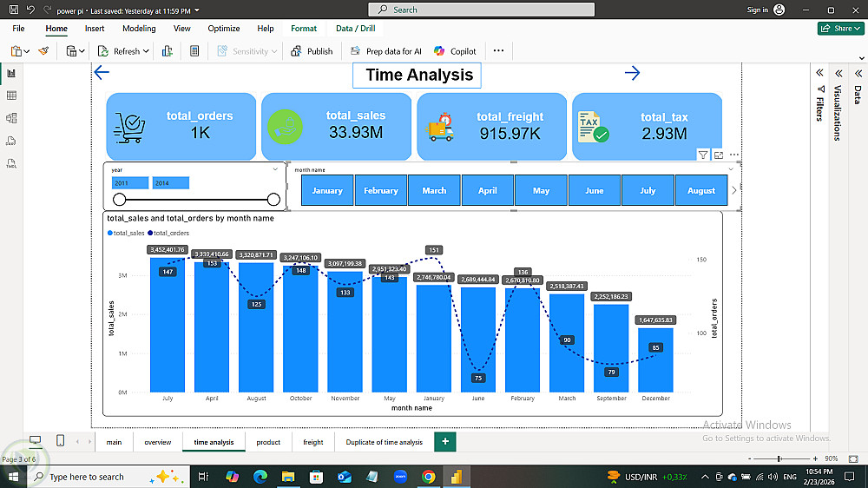
Task: Switch to Table view icon
Action: point(11,96)
